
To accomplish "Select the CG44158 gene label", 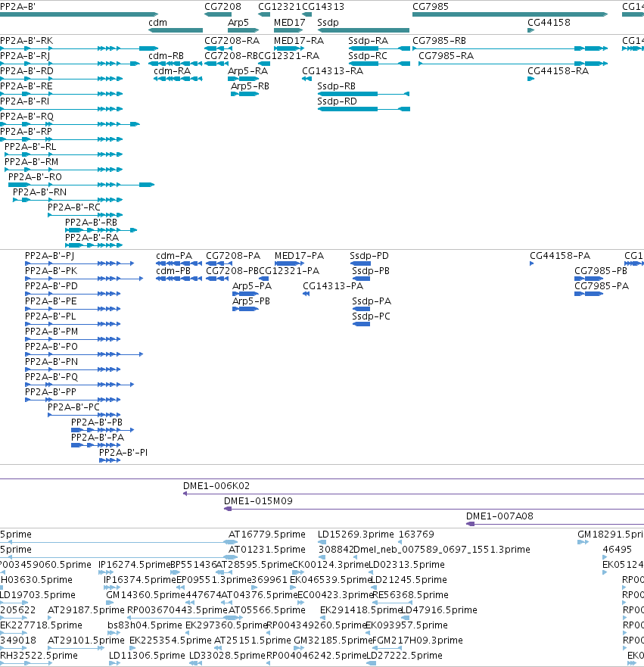I will 549,23.
